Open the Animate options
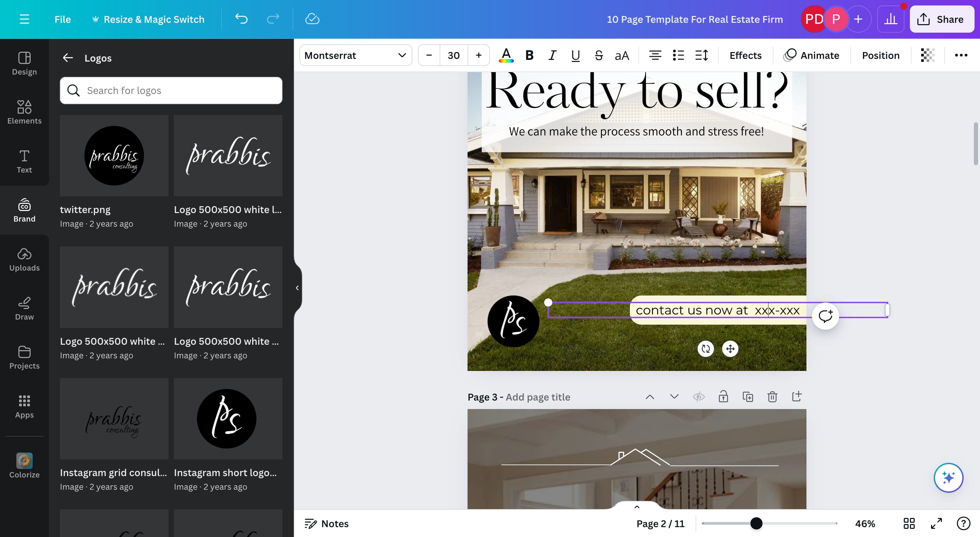The height and width of the screenshot is (537, 980). tap(811, 55)
